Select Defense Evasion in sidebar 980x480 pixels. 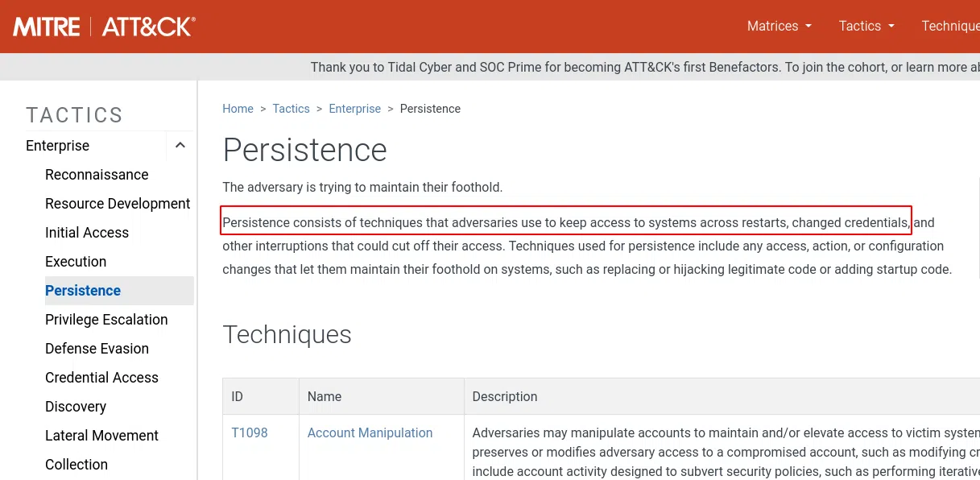(x=97, y=349)
